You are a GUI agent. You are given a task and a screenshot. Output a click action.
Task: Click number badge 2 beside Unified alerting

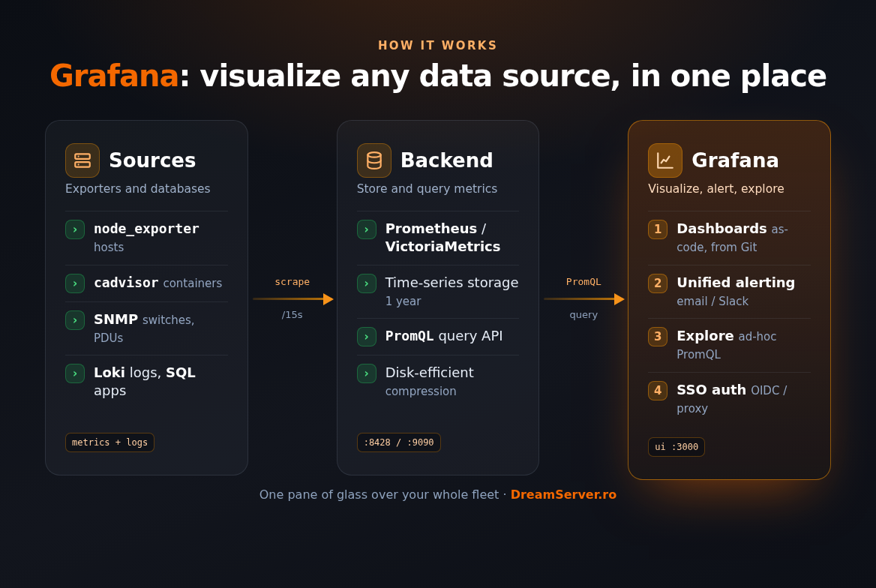click(658, 283)
